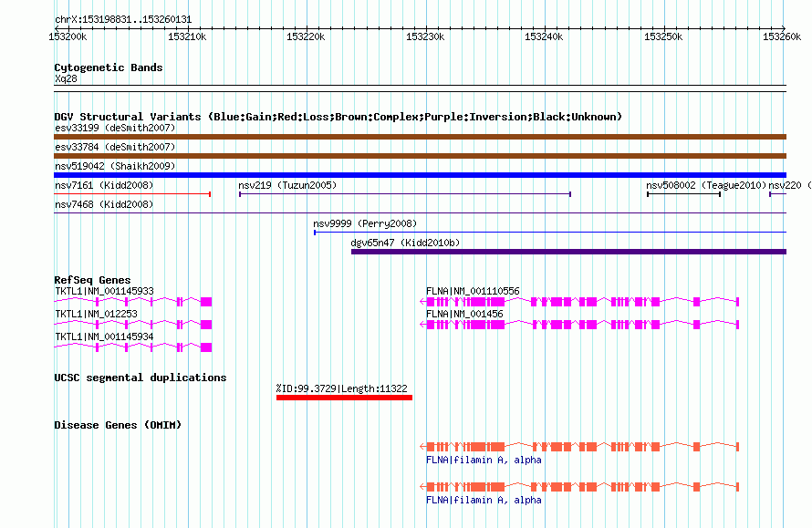Open the upper FLNA|filamin A, alpha link

pos(484,461)
